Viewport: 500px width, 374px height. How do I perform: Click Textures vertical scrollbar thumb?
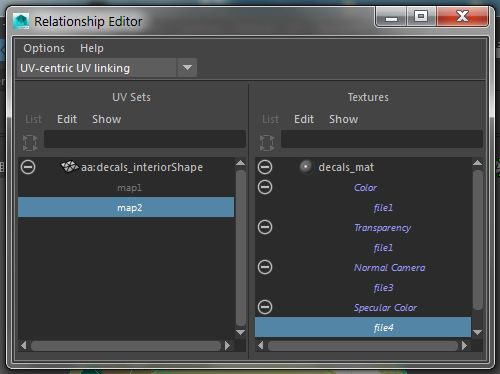(477, 240)
